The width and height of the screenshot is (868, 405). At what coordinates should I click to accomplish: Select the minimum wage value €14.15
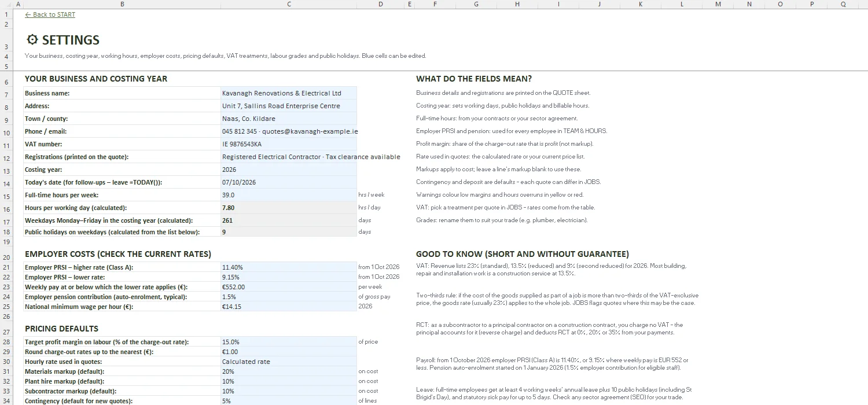(289, 307)
